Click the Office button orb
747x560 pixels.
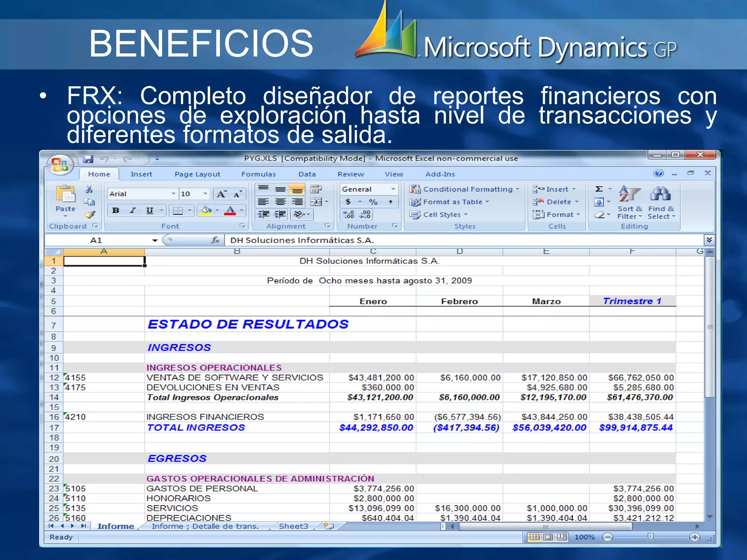(60, 165)
